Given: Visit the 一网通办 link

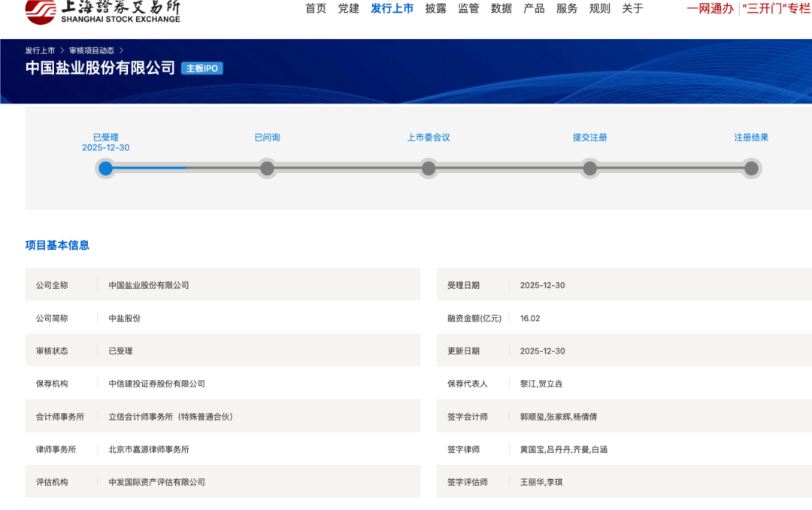Looking at the screenshot, I should (710, 8).
